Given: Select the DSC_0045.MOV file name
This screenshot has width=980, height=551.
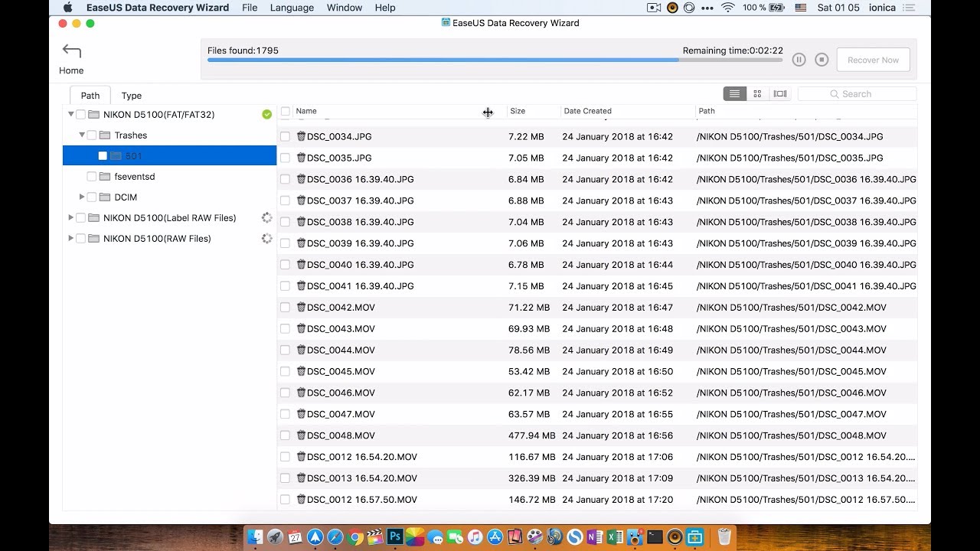Looking at the screenshot, I should pos(341,371).
